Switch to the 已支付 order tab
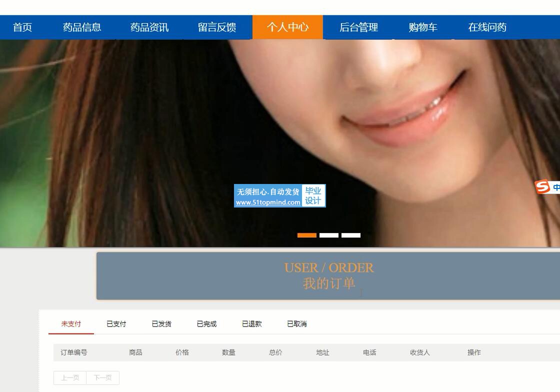This screenshot has width=560, height=392. coord(116,324)
